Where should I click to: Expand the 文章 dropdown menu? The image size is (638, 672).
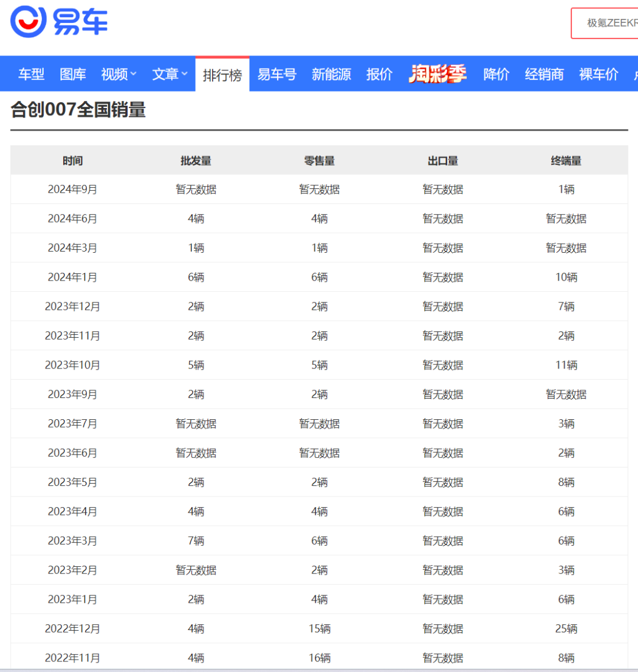tap(170, 74)
